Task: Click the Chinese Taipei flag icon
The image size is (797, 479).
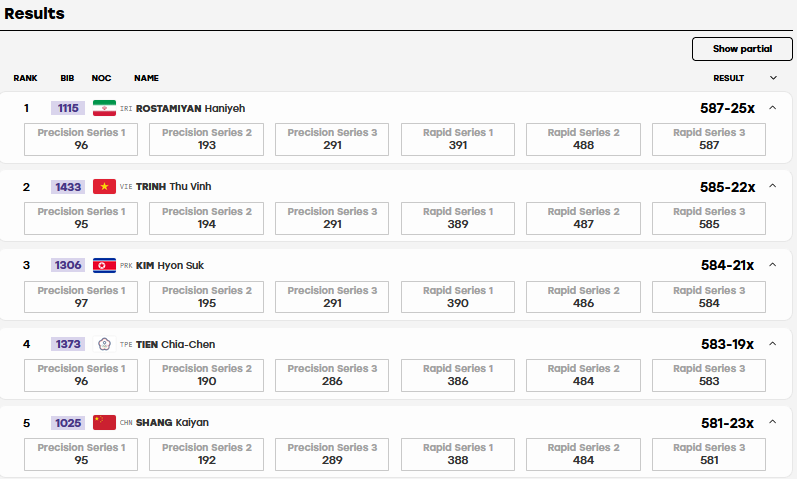Action: click(104, 344)
